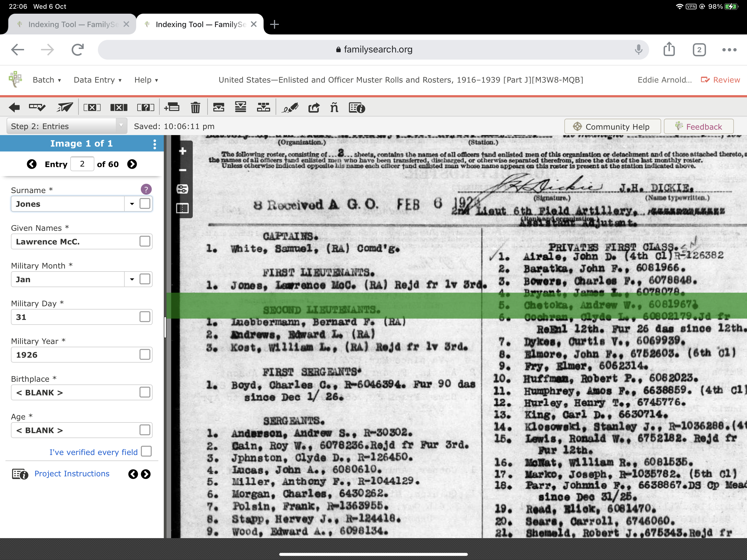
Task: Enable 'I've verified every field'
Action: coord(145,451)
